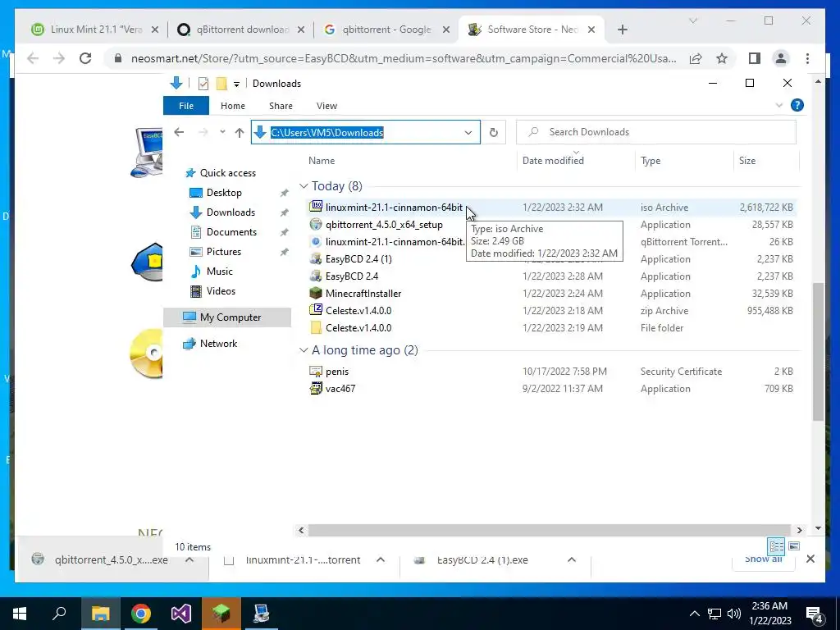The width and height of the screenshot is (840, 630).
Task: Open the File menu in Explorer
Action: 186,106
